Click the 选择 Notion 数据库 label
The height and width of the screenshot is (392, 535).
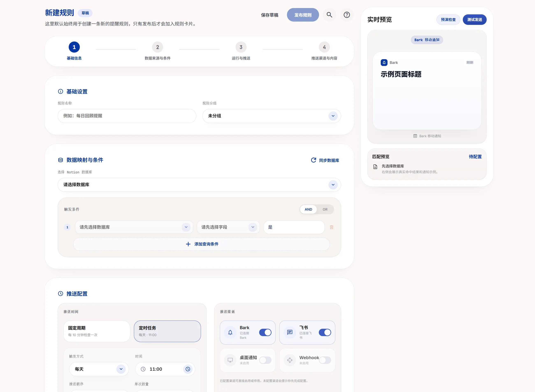pyautogui.click(x=75, y=172)
